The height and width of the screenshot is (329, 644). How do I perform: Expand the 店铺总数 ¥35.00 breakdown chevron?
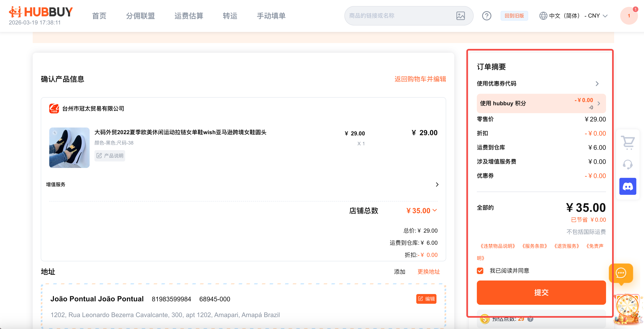[435, 210]
